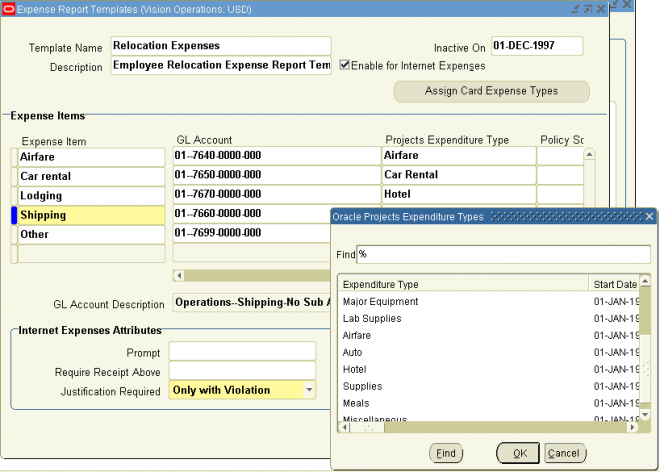Image resolution: width=660 pixels, height=472 pixels.
Task: Click GL Account 01--7670-0000-000
Action: tap(277, 194)
